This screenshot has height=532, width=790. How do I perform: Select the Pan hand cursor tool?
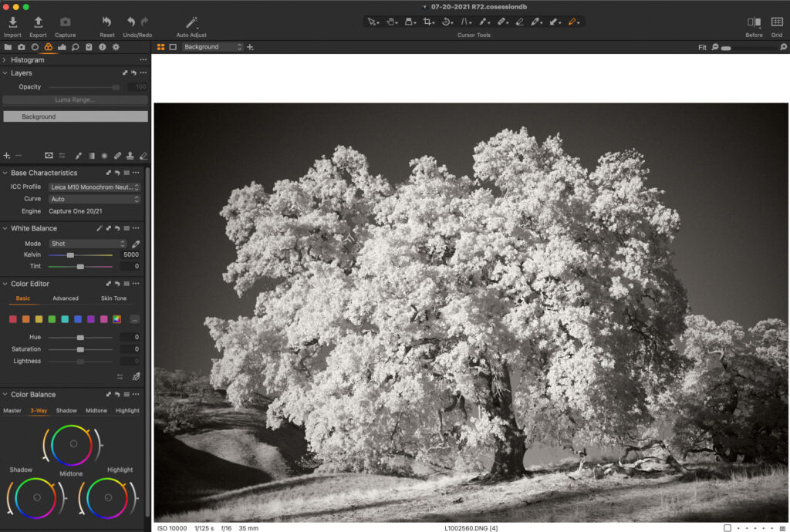click(x=391, y=22)
